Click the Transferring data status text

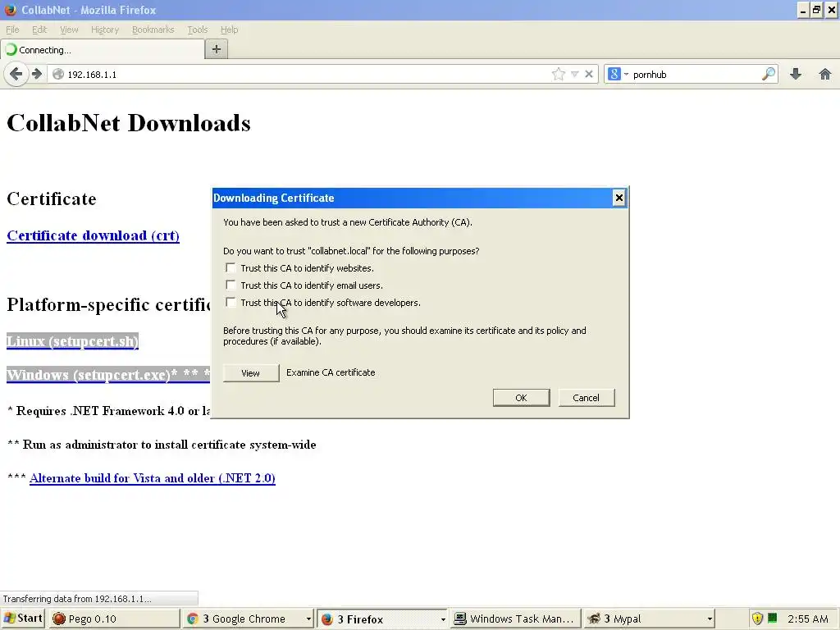pos(77,598)
